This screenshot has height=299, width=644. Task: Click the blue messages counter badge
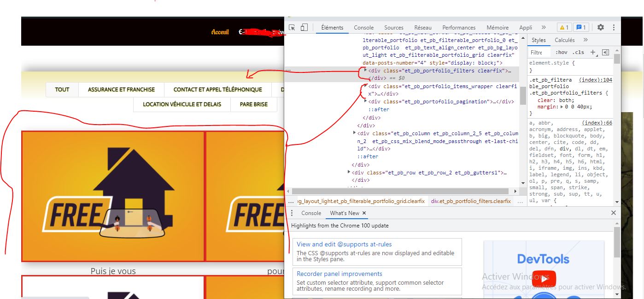581,28
